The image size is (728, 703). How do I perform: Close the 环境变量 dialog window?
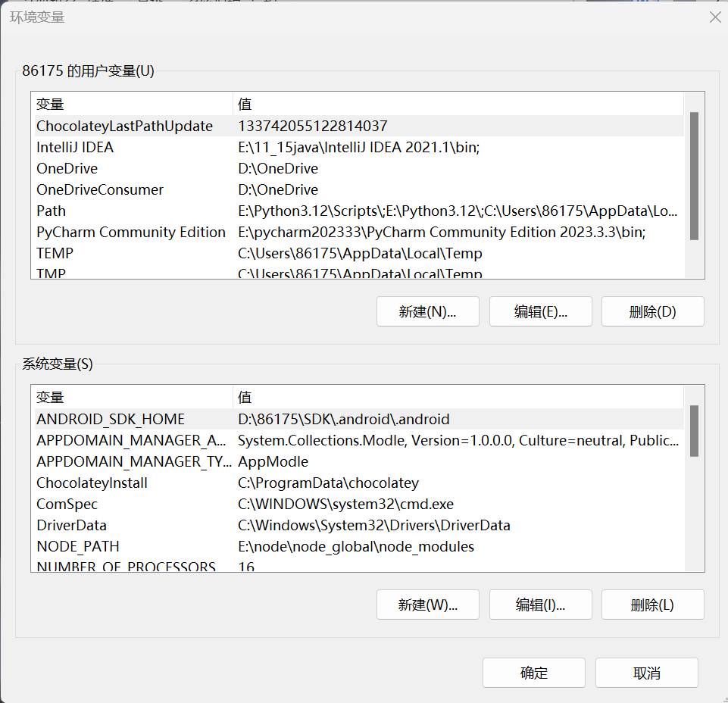tap(714, 17)
